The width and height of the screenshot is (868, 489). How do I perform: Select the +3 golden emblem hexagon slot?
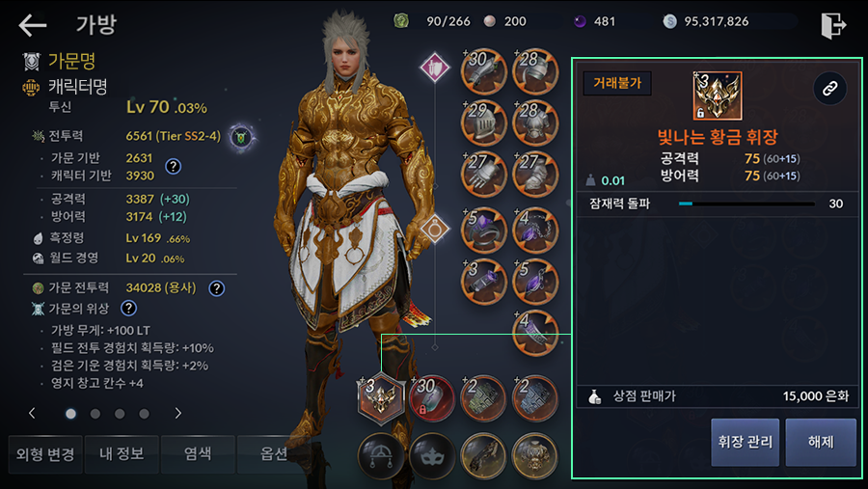point(381,398)
